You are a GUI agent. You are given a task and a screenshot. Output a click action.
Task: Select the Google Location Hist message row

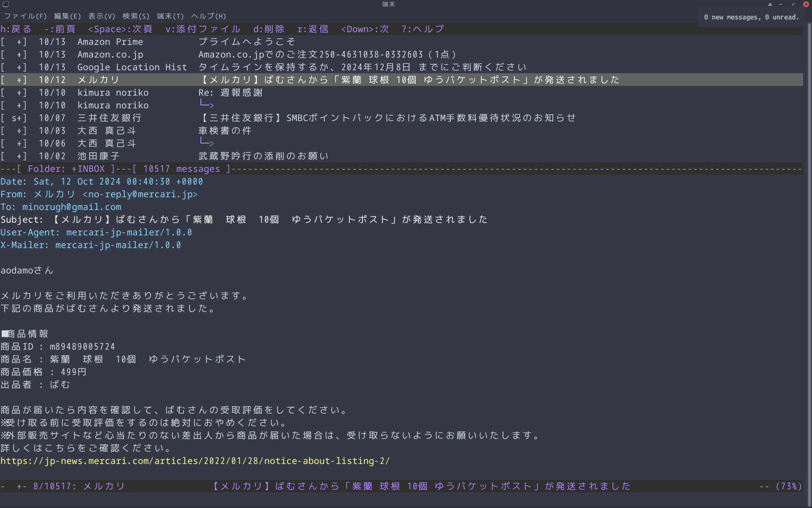pos(401,67)
